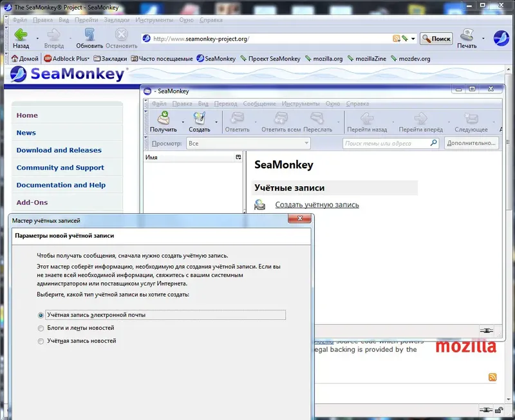The height and width of the screenshot is (420, 515).
Task: Click the Создать compose message icon
Action: pyautogui.click(x=199, y=118)
